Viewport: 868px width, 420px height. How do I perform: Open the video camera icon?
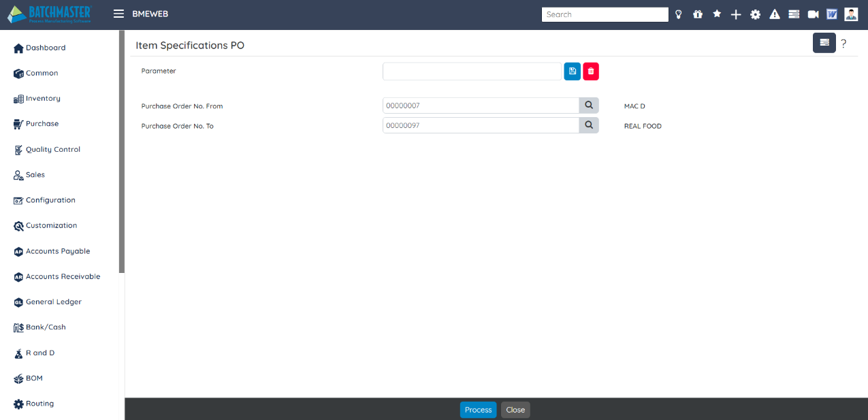point(813,14)
